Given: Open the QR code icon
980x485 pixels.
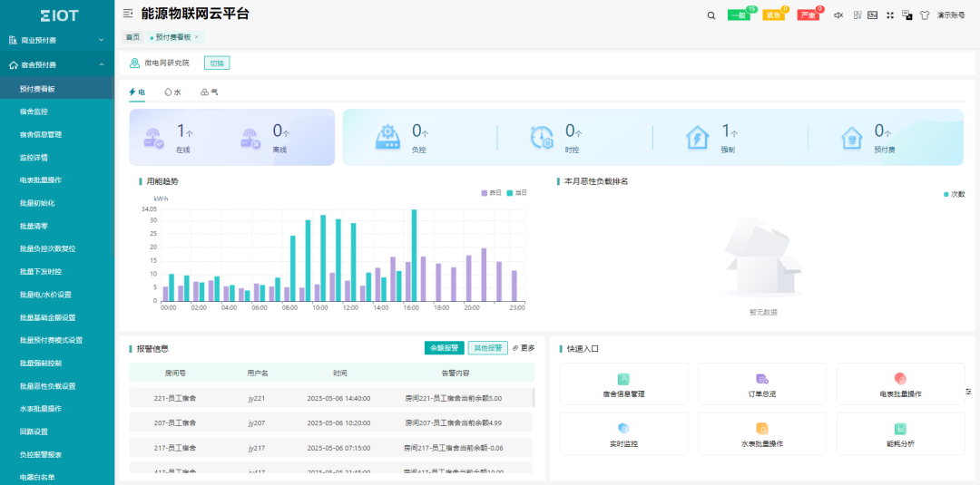Looking at the screenshot, I should 857,15.
